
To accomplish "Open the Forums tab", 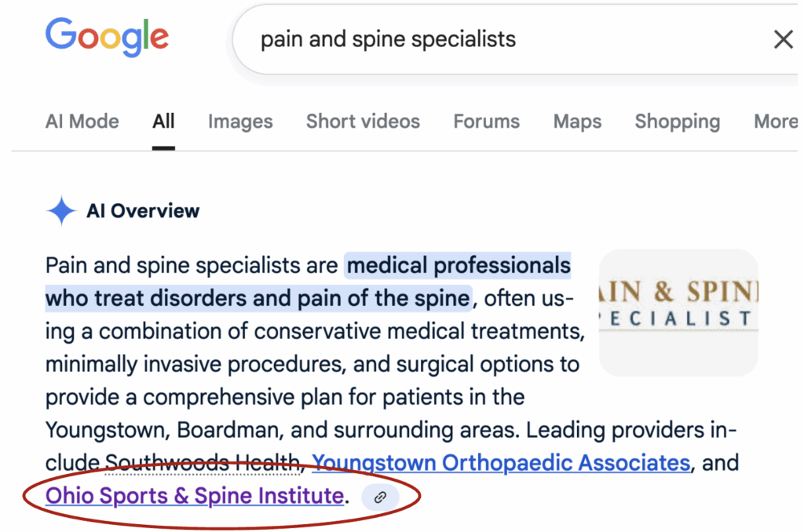I will [x=486, y=122].
